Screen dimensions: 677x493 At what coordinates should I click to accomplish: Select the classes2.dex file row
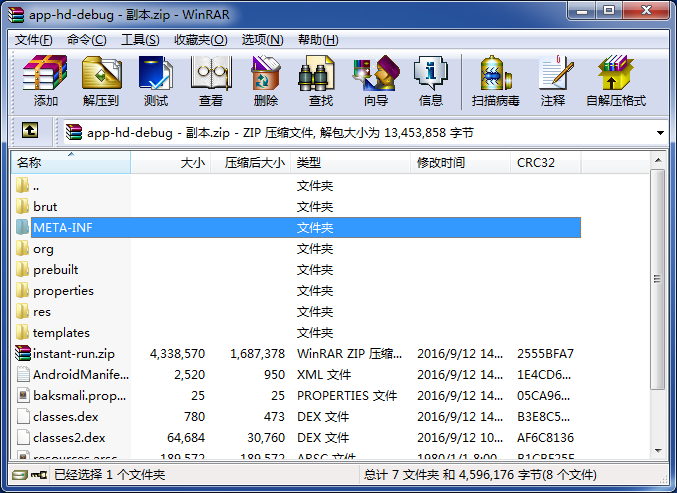click(x=68, y=438)
